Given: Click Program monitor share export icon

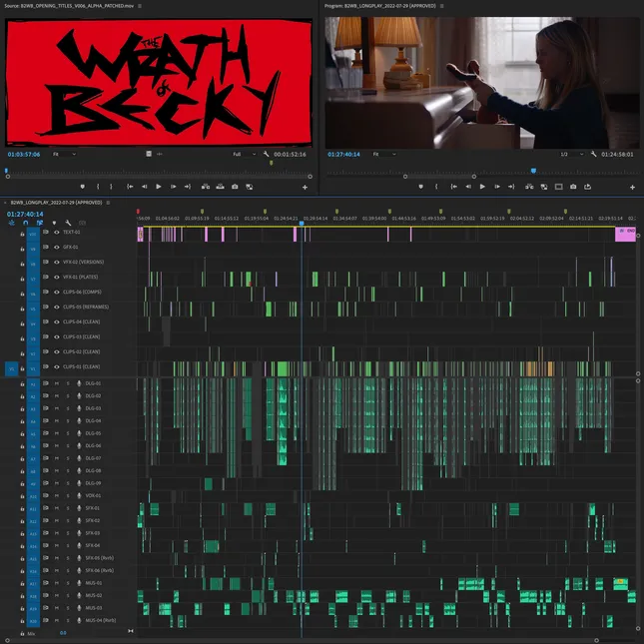Looking at the screenshot, I should click(587, 187).
